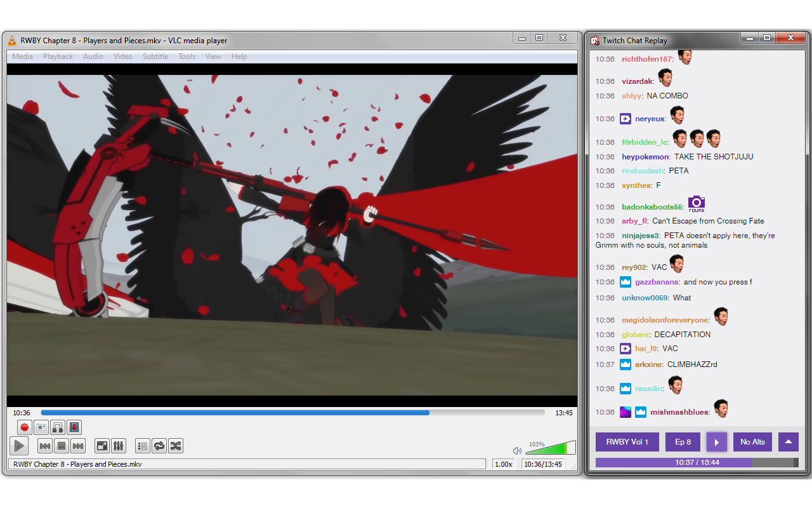Click message 'Can't Escape from Crossing Fate'
This screenshot has width=812, height=508.
pyautogui.click(x=708, y=221)
